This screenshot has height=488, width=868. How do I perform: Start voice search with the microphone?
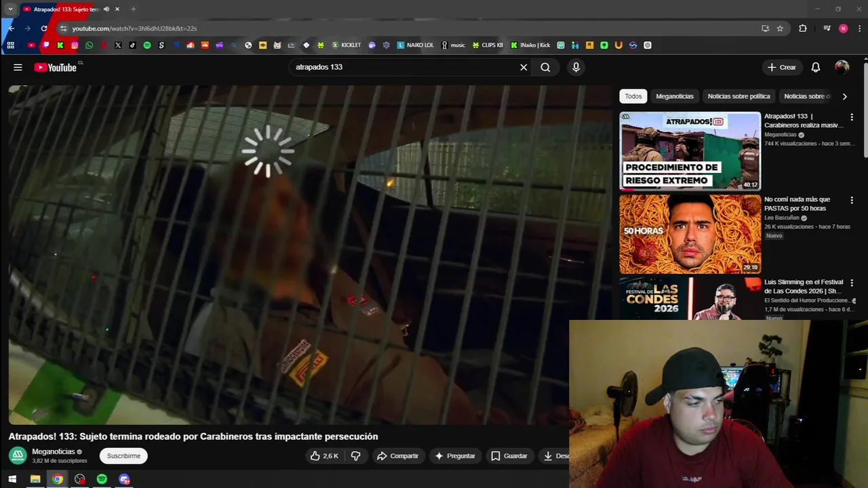(576, 67)
